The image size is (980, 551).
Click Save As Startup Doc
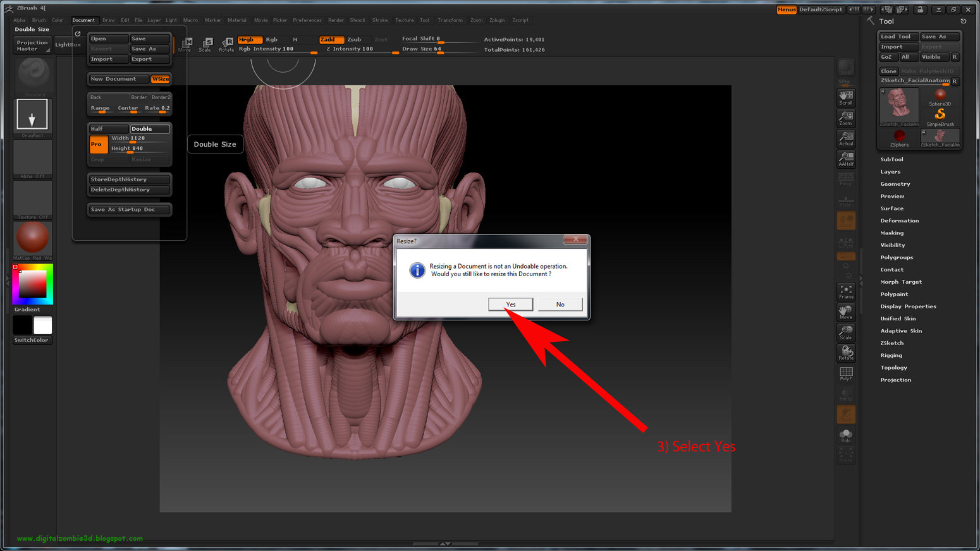coord(129,210)
